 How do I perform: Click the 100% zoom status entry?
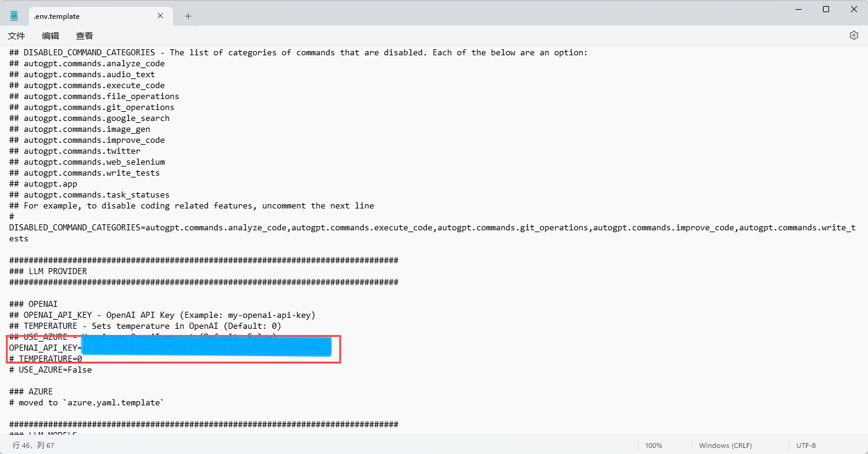654,445
